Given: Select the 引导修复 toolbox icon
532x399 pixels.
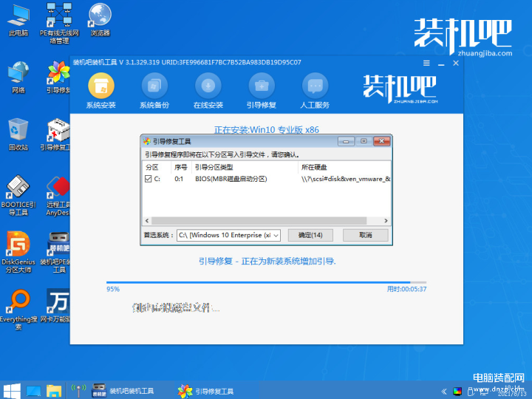Looking at the screenshot, I should 262,86.
